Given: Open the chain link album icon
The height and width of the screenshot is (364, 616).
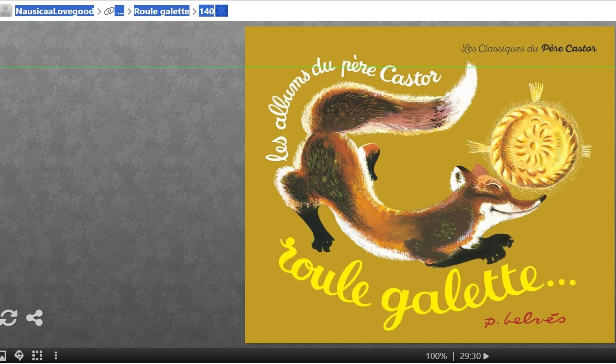Looking at the screenshot, I should tap(109, 12).
